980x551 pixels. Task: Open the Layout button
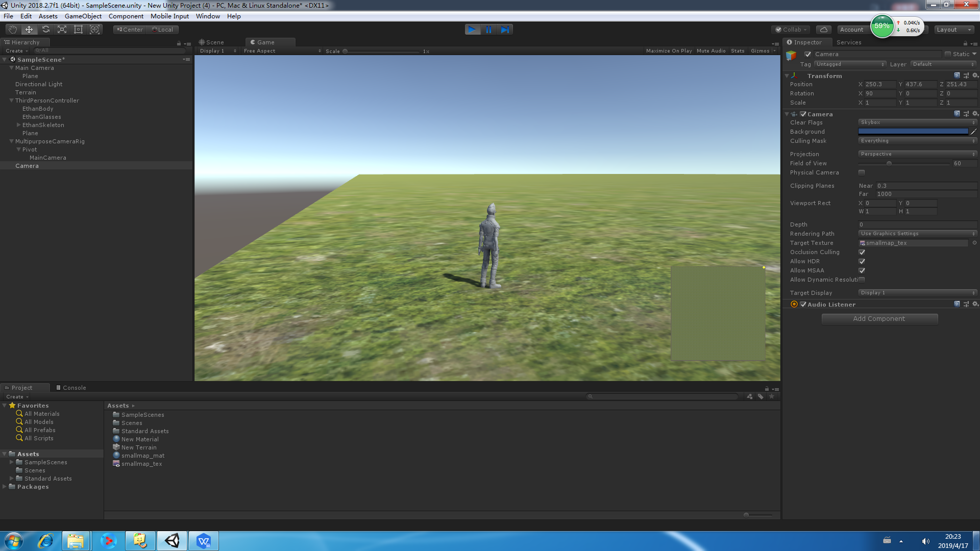coord(954,30)
